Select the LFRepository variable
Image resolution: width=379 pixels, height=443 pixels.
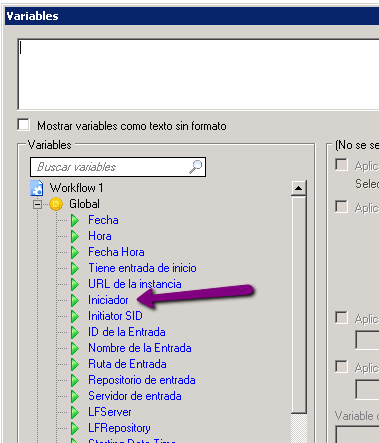click(x=119, y=428)
